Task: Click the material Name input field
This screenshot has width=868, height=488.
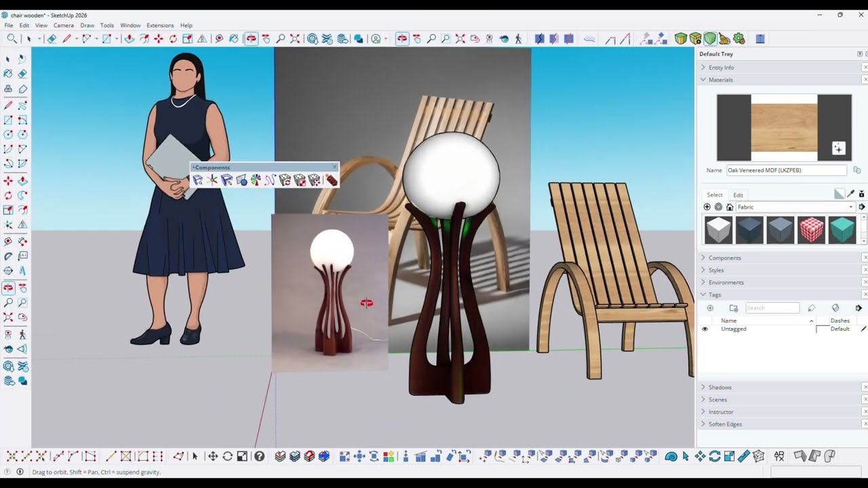Action: [787, 171]
